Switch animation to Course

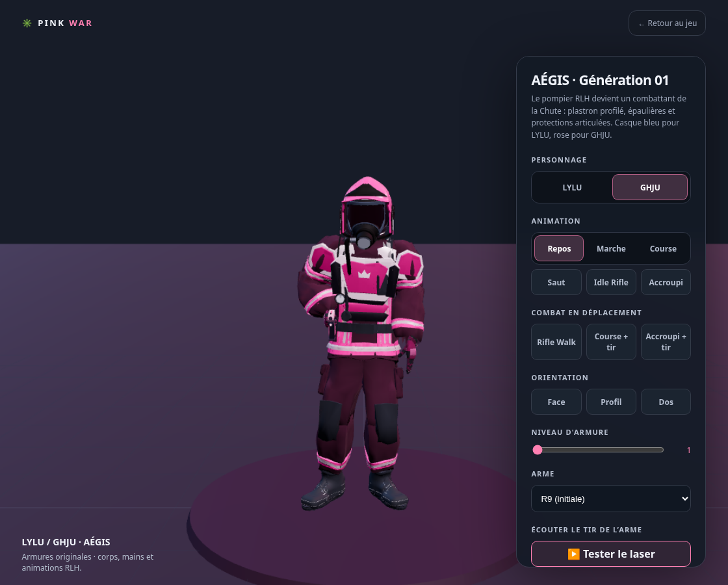click(x=663, y=248)
